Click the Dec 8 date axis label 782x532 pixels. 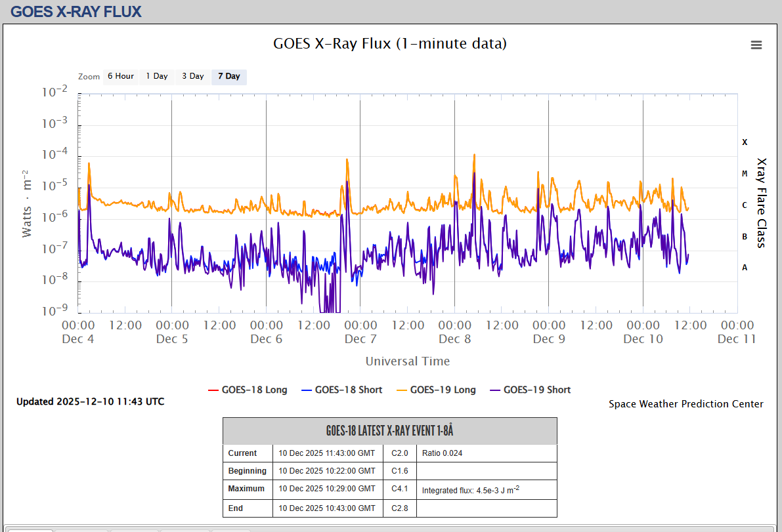point(454,339)
